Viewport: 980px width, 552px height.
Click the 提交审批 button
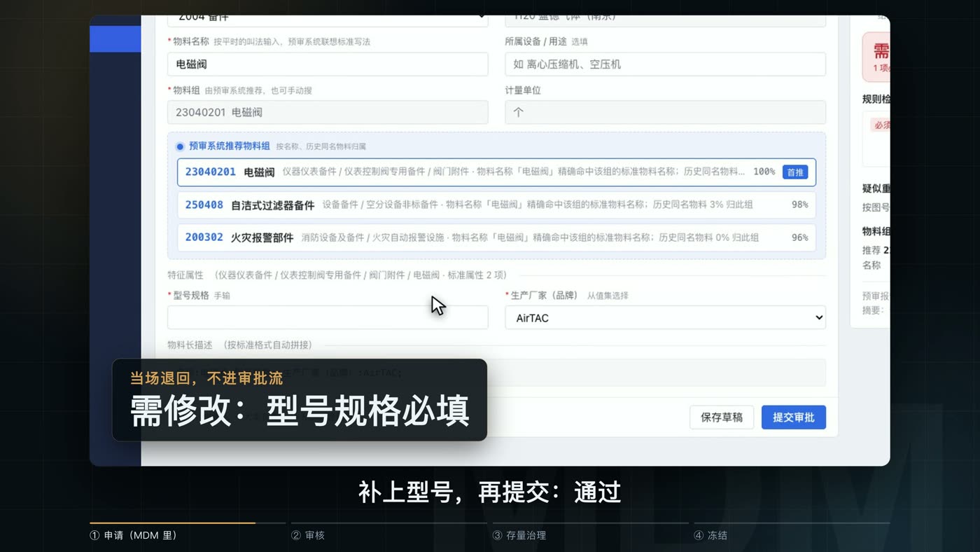[793, 418]
